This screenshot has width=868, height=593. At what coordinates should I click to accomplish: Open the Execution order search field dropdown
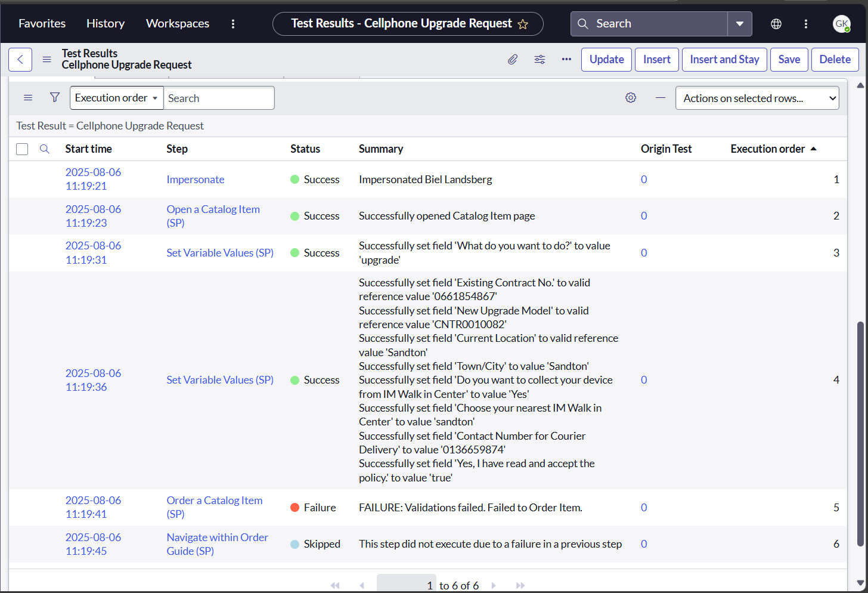pos(116,98)
